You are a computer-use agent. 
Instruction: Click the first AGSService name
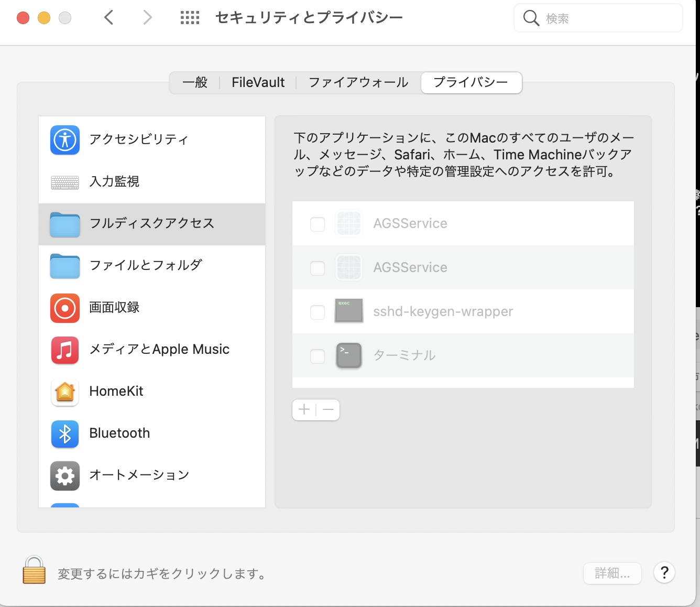pos(410,224)
